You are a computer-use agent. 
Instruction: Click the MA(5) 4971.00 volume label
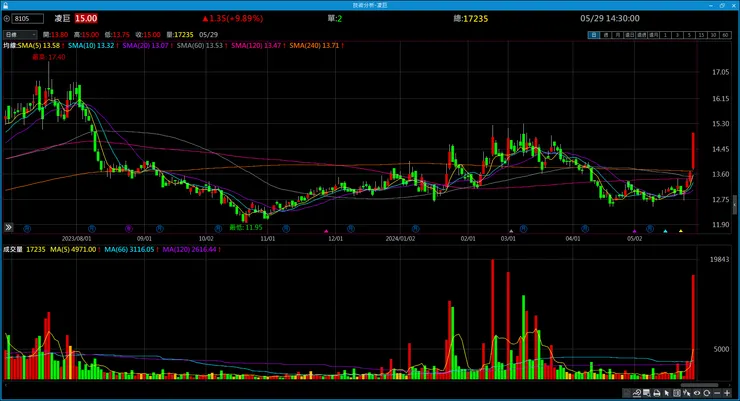75,250
